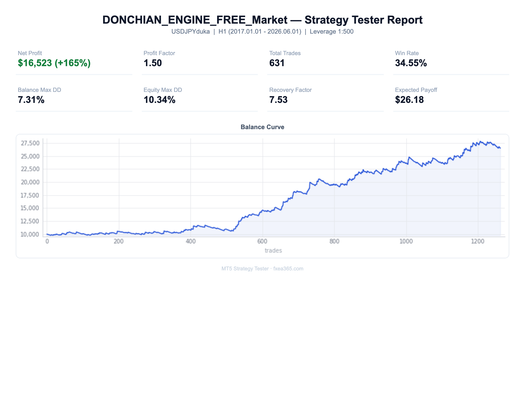
Task: Click the 10,000 y-axis label
Action: (30, 234)
